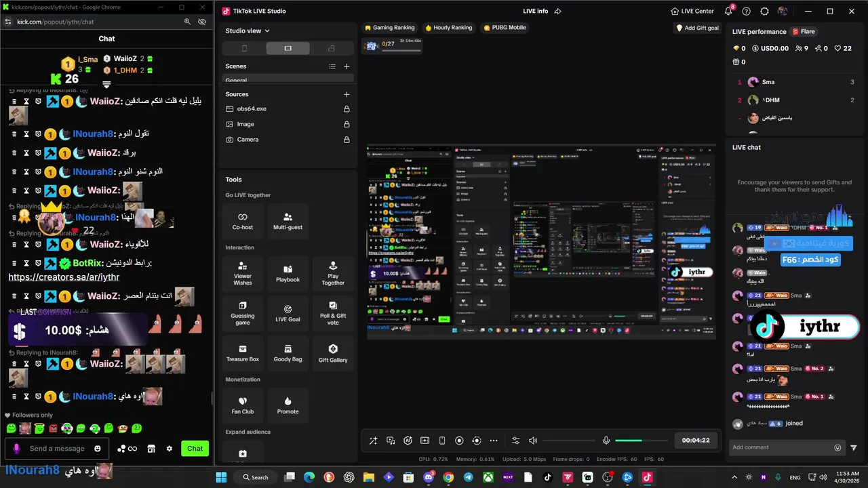
Task: Open the Goody Bag tool
Action: tap(288, 353)
